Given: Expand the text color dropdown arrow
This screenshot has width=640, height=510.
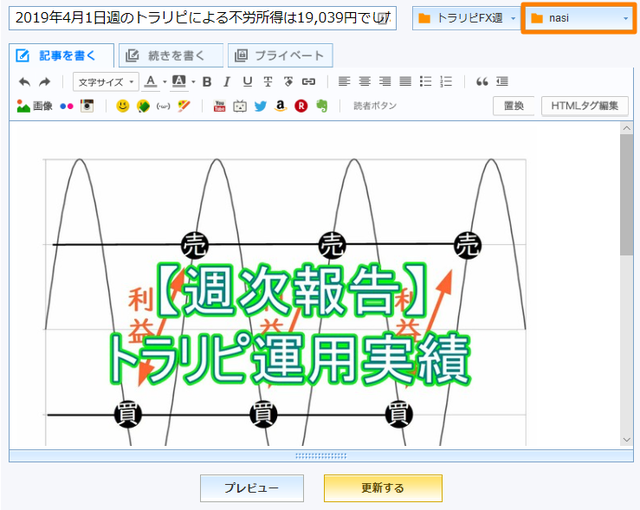Looking at the screenshot, I should pos(164,82).
